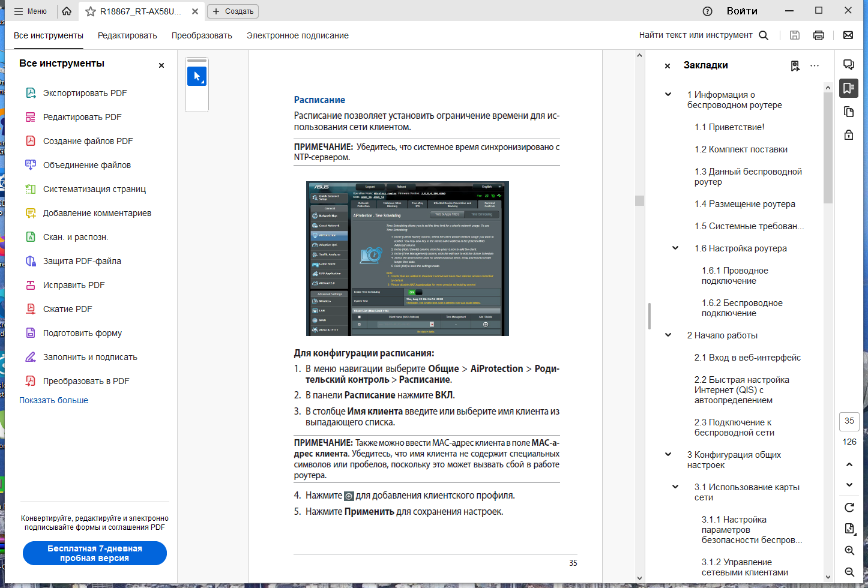Open the Organize pages icon on the right
This screenshot has width=868, height=588.
point(848,112)
